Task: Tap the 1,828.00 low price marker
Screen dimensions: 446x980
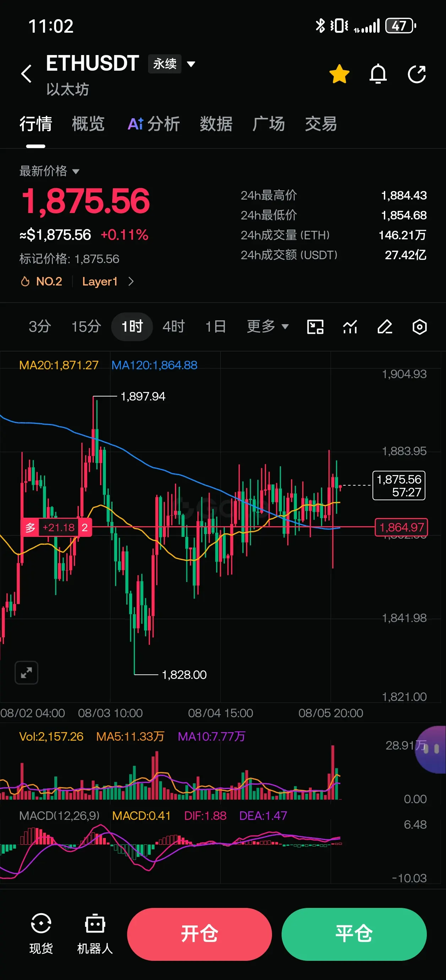Action: 184,675
